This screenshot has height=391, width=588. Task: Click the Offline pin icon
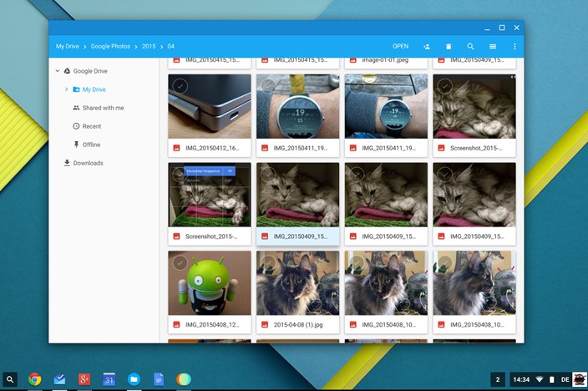[76, 145]
